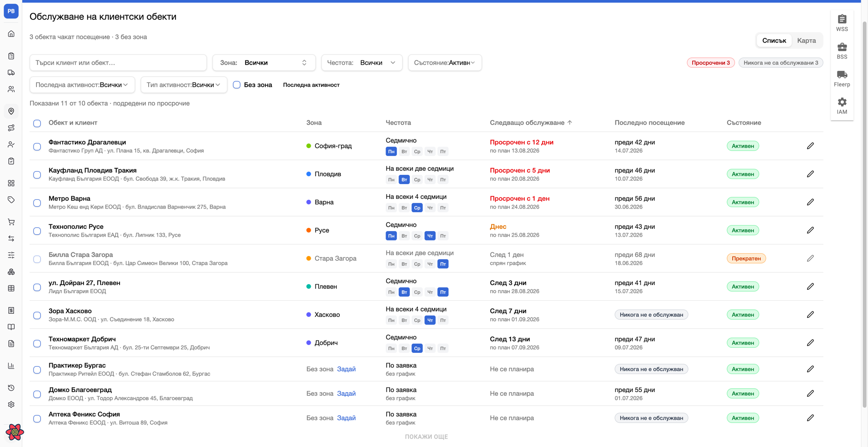Select the Домко Благоевград row checkbox
Viewport: 868px width, 447px height.
37,394
